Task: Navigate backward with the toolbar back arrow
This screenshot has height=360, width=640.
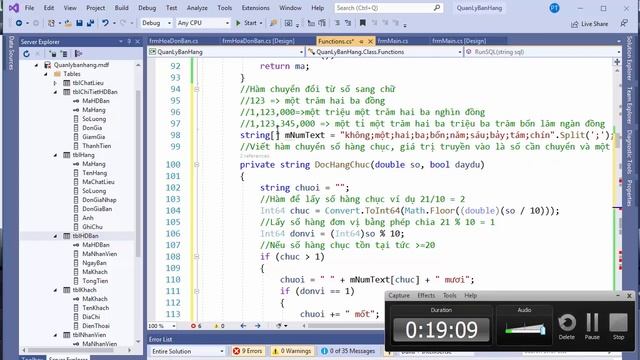Action: tap(19, 23)
